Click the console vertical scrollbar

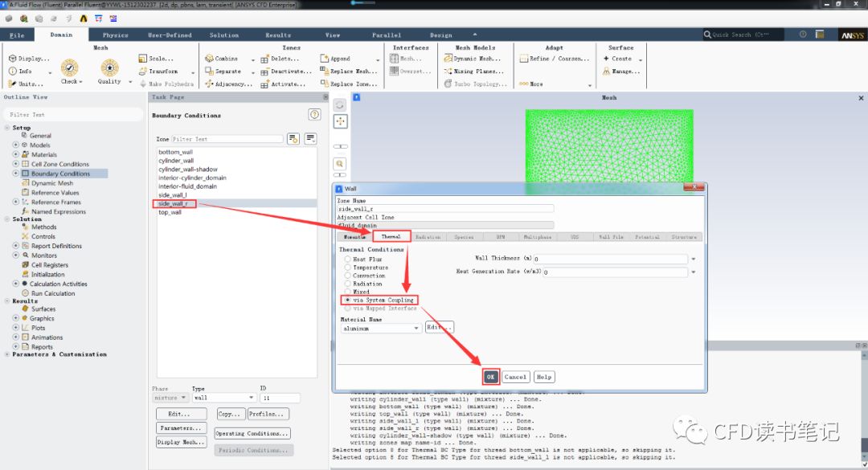864,407
